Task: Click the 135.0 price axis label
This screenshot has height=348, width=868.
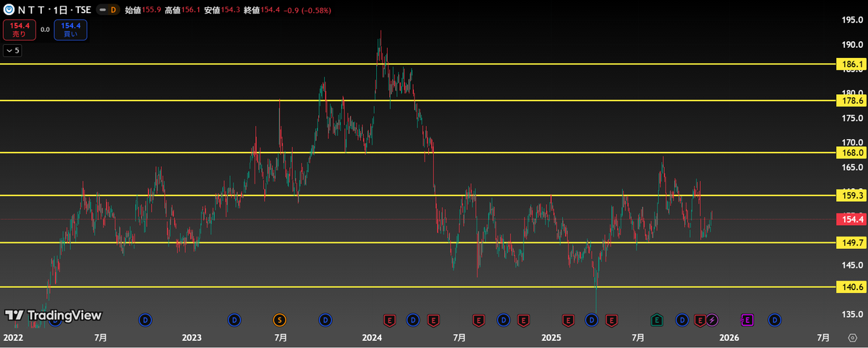Action: point(852,315)
